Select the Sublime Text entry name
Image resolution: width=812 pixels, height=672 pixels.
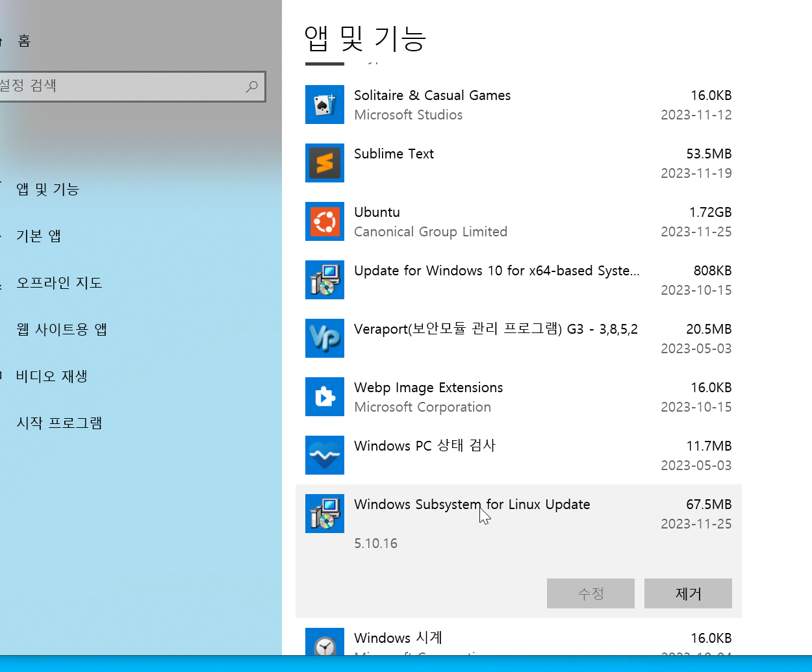tap(394, 154)
